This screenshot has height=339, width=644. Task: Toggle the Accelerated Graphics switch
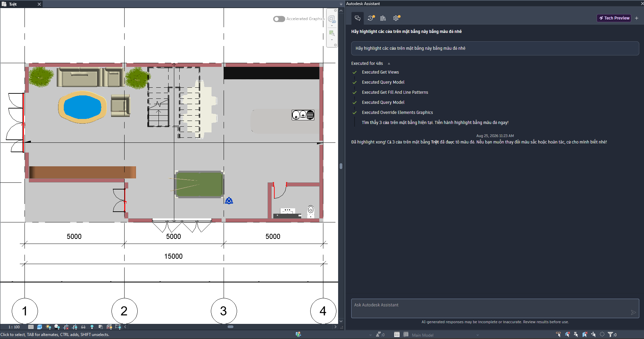(x=279, y=19)
